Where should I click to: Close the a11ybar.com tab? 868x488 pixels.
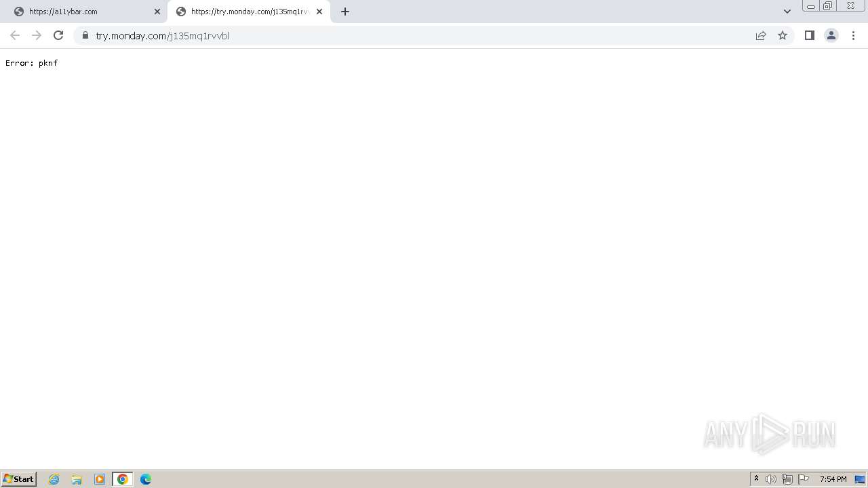click(x=157, y=12)
